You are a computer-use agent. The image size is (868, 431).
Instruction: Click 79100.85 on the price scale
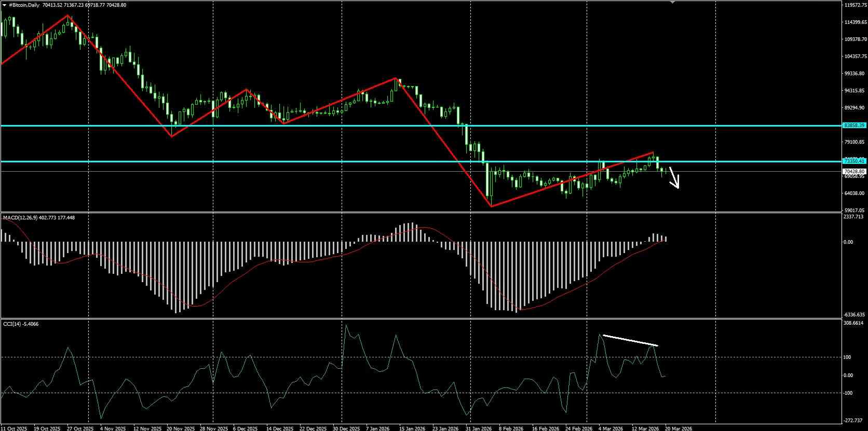855,142
